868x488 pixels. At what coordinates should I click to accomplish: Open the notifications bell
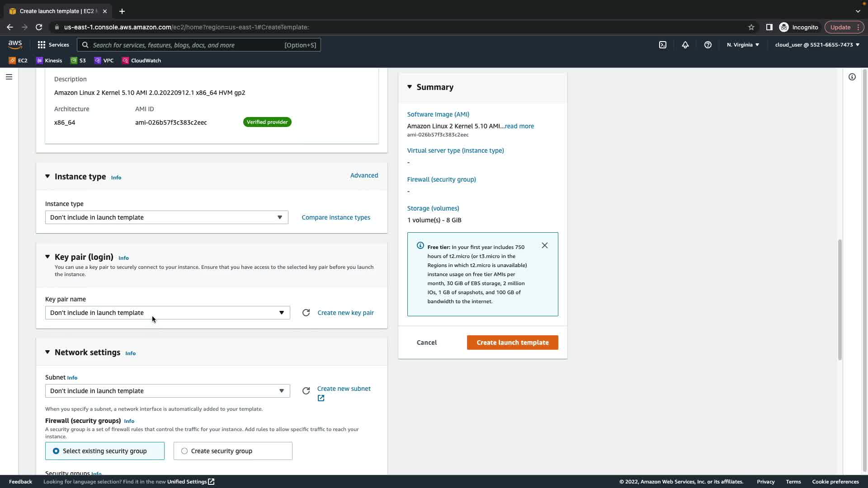click(x=685, y=45)
